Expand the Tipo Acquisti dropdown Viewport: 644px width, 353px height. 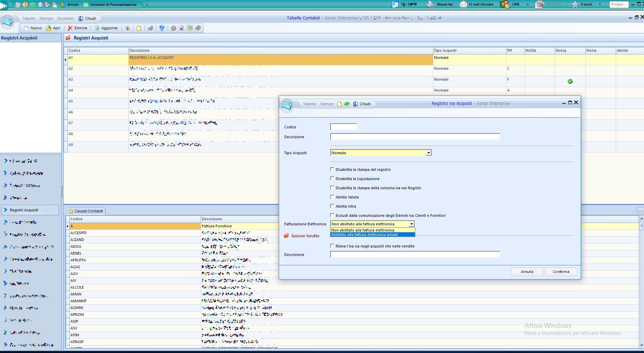429,153
